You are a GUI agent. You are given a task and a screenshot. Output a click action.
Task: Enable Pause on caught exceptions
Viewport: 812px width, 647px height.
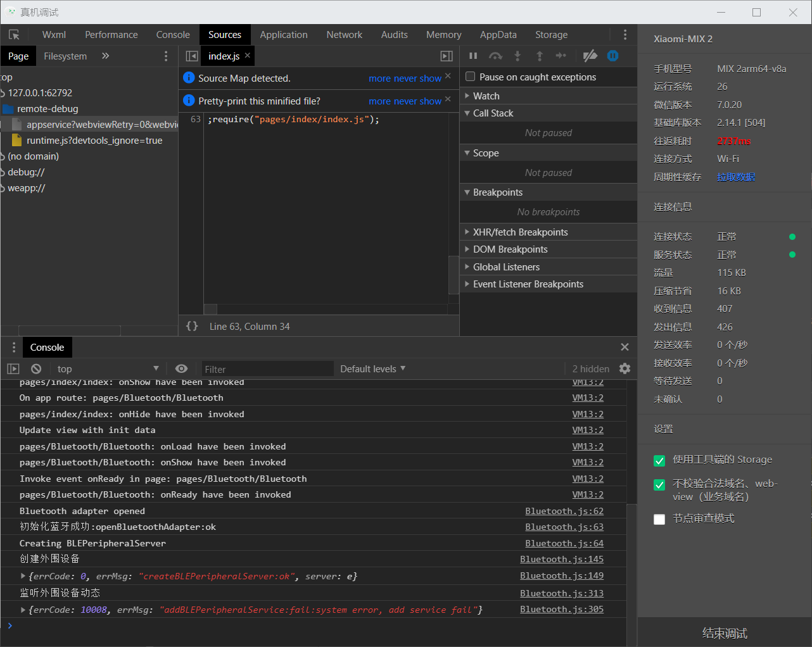(470, 77)
